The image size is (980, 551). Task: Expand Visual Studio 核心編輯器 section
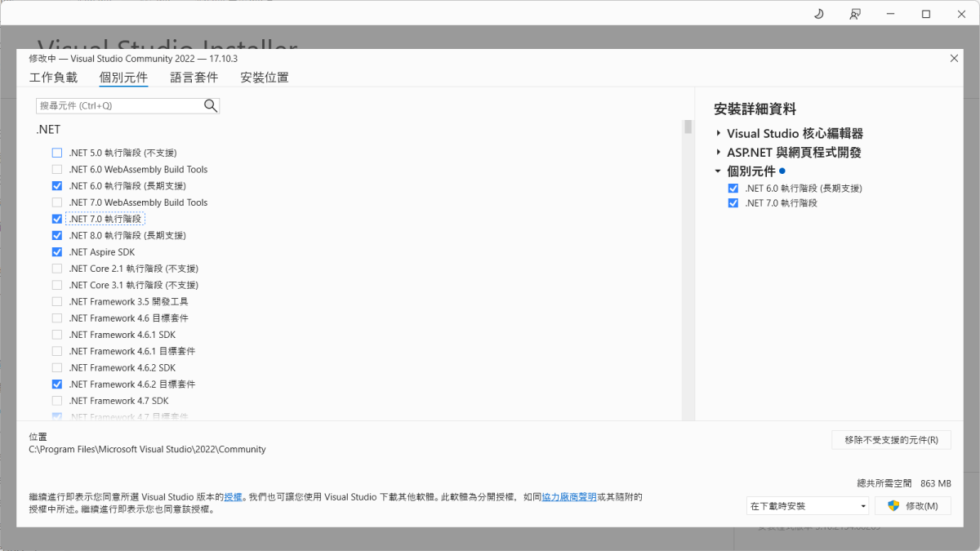click(718, 133)
